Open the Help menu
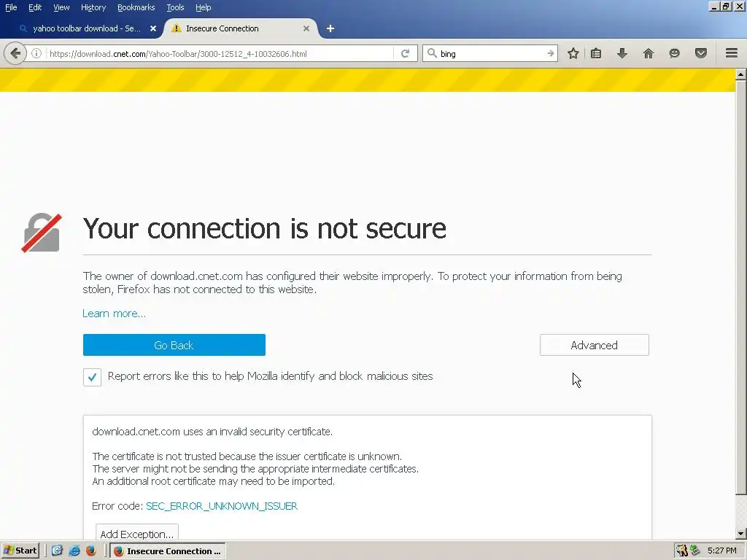This screenshot has width=747, height=560. 203,7
